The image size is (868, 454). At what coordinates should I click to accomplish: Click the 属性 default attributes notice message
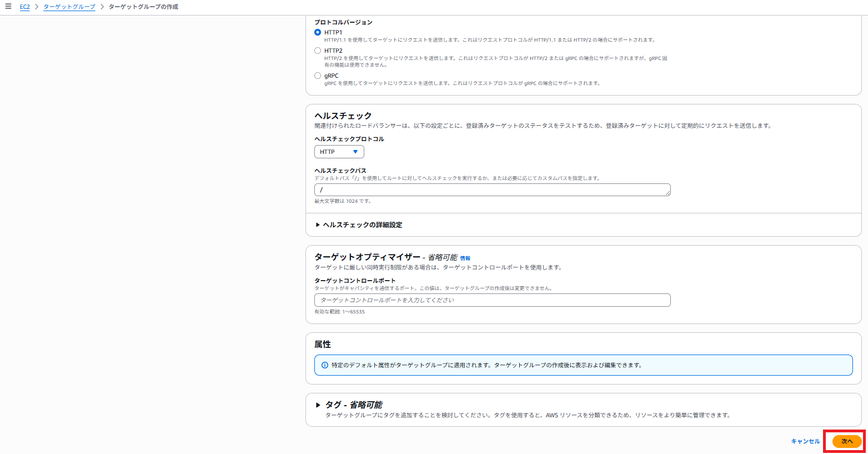tap(486, 365)
